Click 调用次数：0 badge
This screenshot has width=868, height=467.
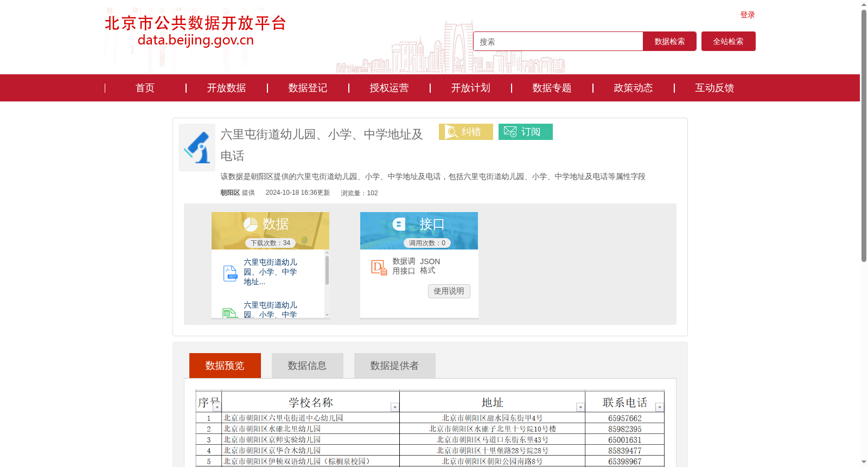tap(427, 243)
